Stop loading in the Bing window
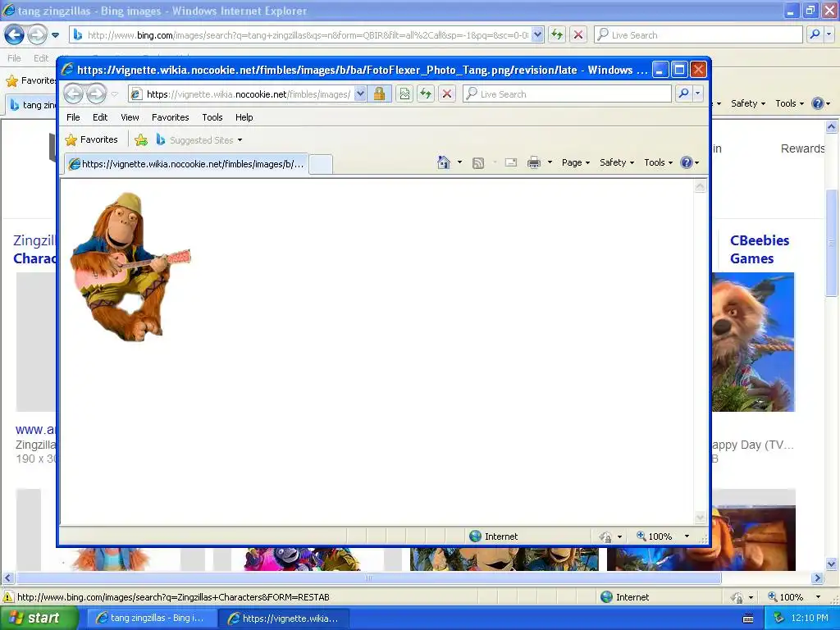840x630 pixels. 578,34
